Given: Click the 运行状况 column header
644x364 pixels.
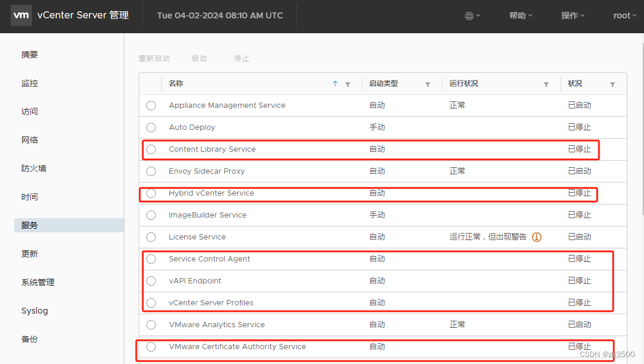Looking at the screenshot, I should [x=464, y=84].
